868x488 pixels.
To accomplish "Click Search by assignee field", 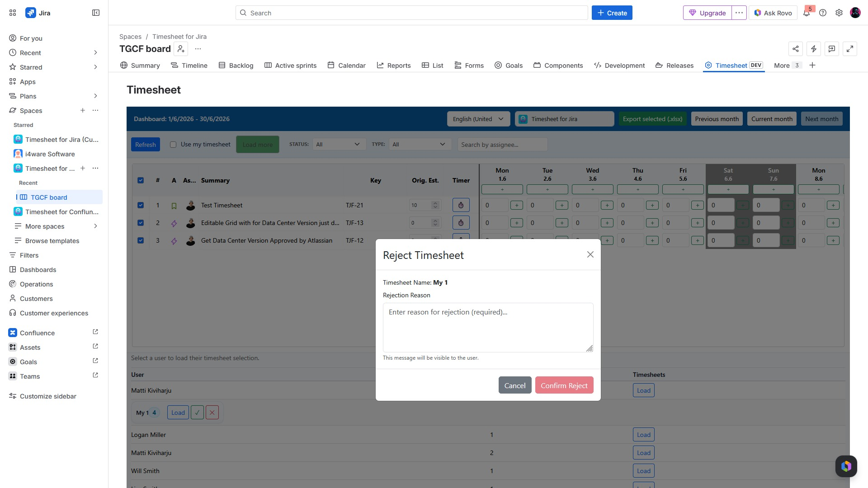I will click(503, 145).
